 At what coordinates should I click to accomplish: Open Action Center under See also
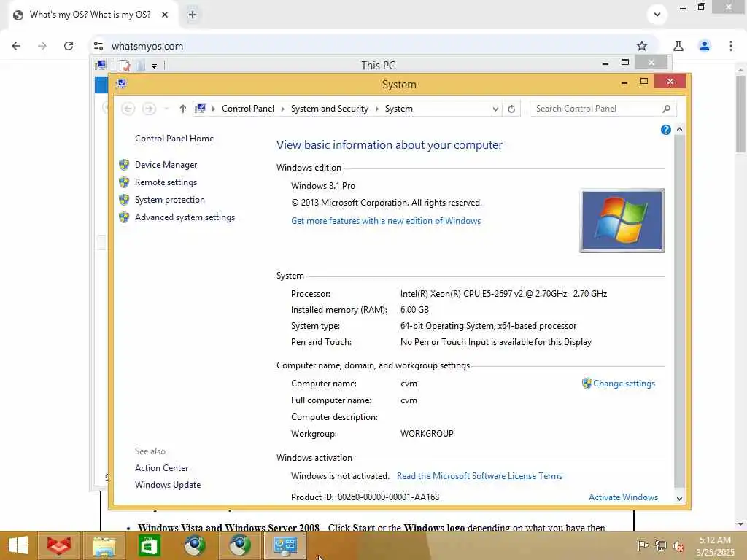pos(161,468)
